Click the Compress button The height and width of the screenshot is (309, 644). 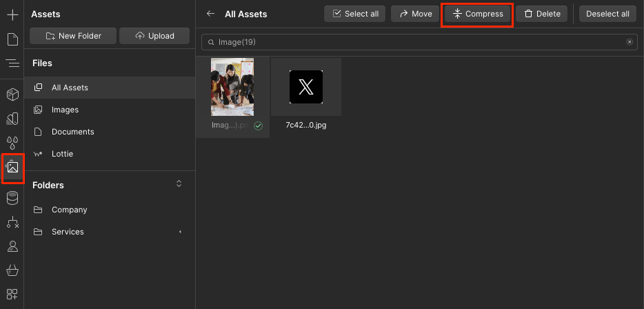point(477,14)
